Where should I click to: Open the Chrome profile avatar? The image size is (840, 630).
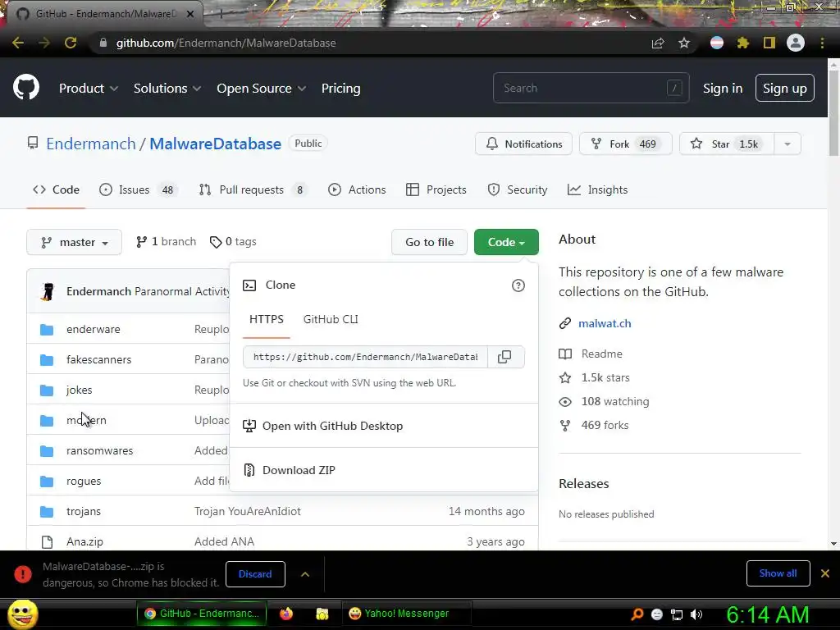pyautogui.click(x=796, y=43)
